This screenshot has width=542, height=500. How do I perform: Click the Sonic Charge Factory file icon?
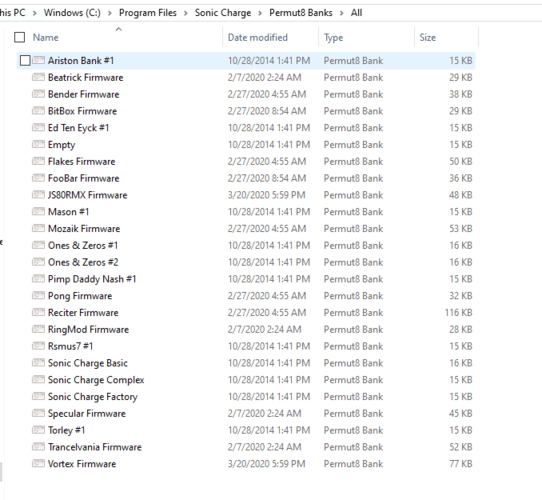(38, 396)
